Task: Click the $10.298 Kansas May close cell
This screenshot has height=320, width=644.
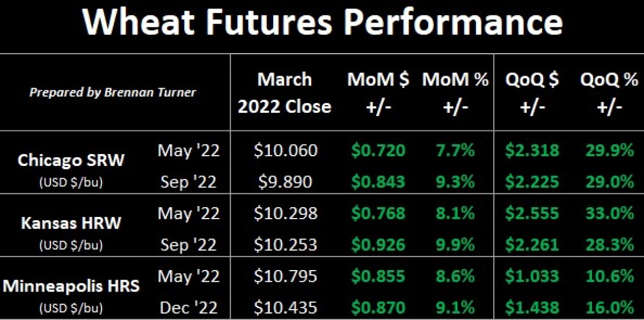Action: point(286,214)
